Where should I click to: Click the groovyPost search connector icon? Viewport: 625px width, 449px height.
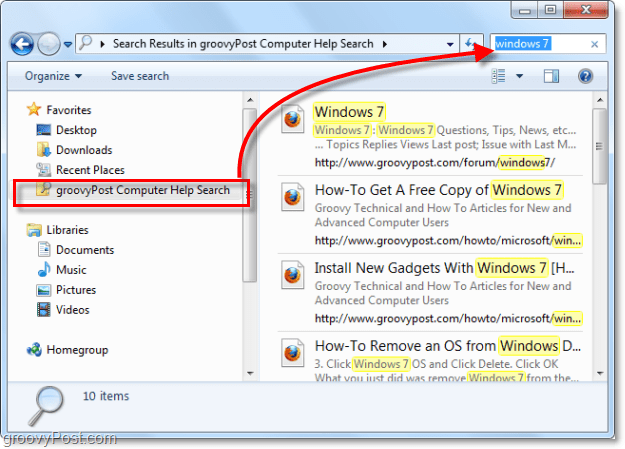click(43, 189)
